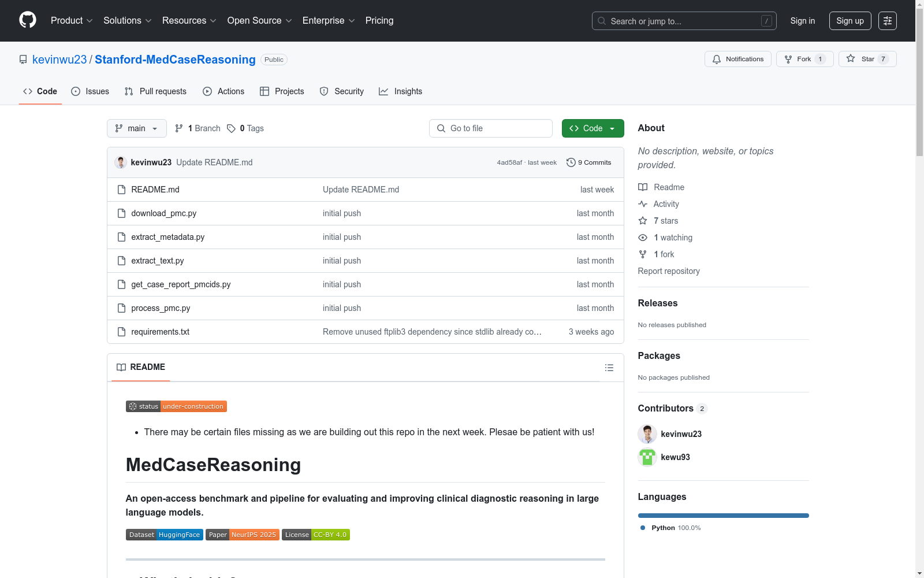Open the README outline list icon

609,368
